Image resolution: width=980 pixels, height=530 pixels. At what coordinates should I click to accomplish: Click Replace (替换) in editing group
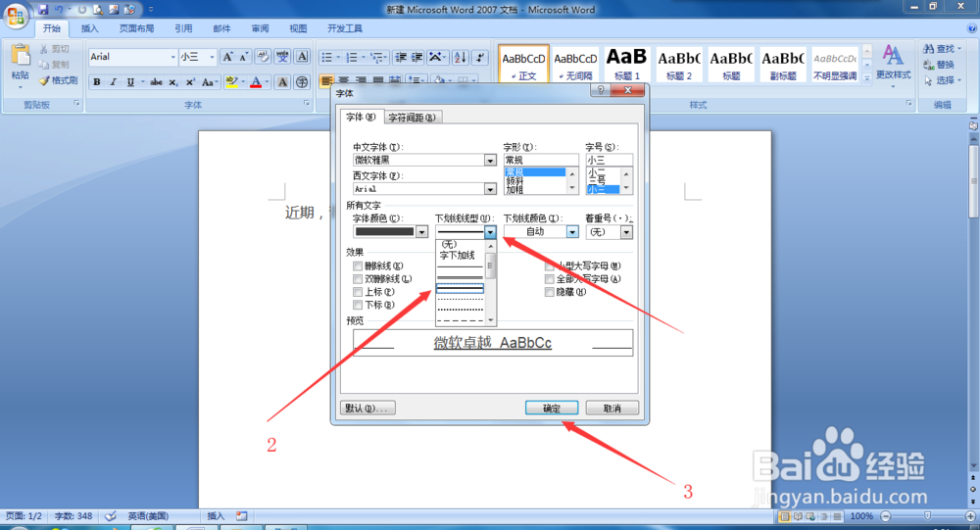(x=939, y=65)
